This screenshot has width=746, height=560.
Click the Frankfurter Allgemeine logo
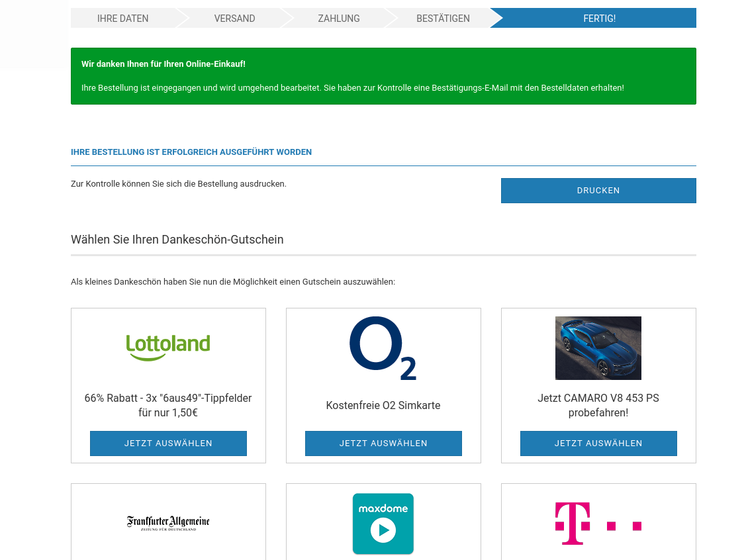coord(168,523)
